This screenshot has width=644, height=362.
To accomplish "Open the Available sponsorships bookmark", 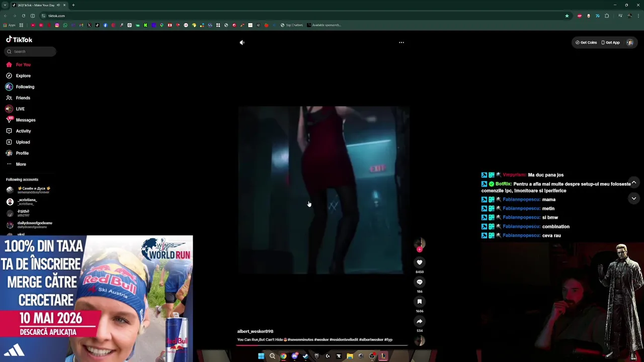I will pyautogui.click(x=324, y=25).
